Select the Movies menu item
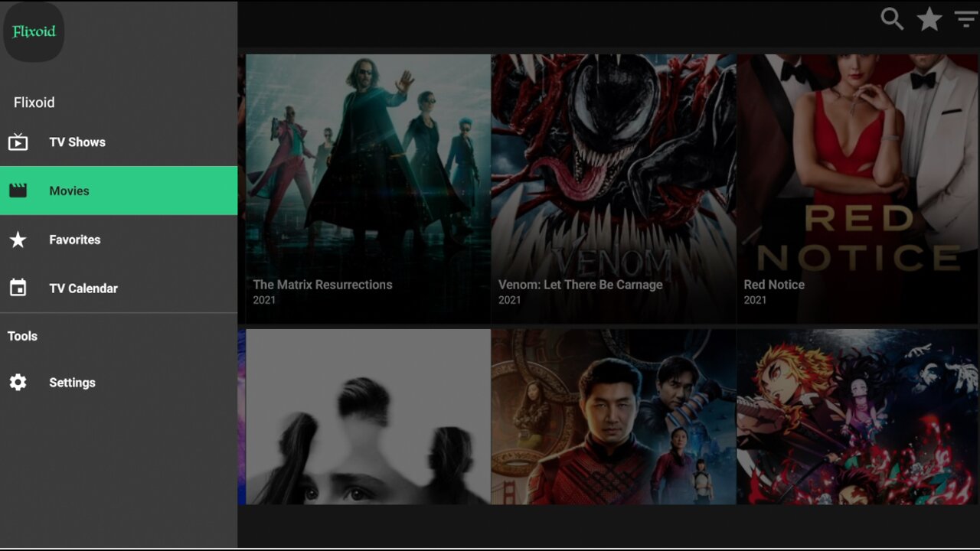Screen dimensions: 980x551 tap(119, 191)
